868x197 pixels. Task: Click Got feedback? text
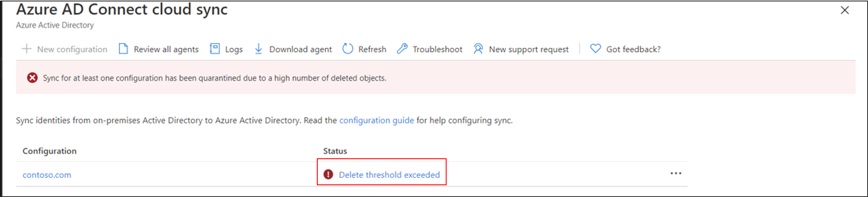pyautogui.click(x=633, y=50)
